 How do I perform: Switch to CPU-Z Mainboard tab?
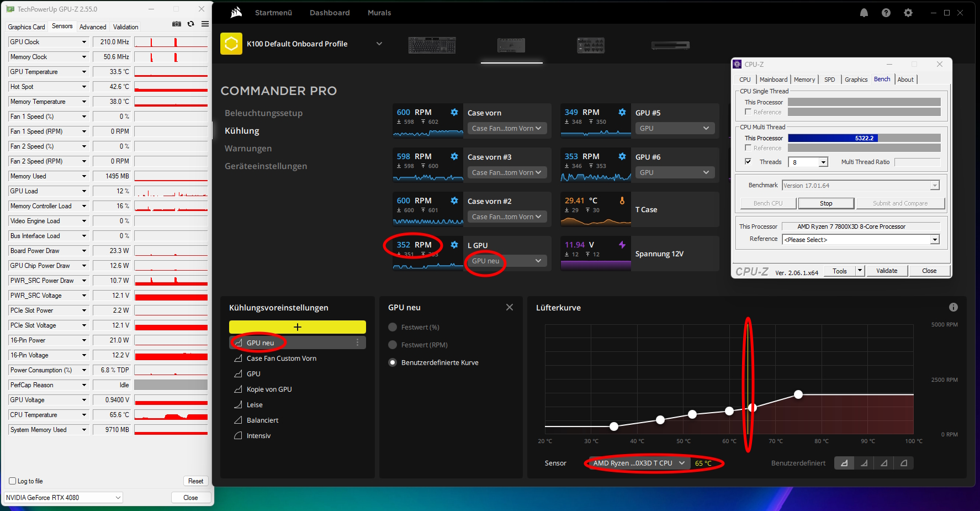(774, 80)
